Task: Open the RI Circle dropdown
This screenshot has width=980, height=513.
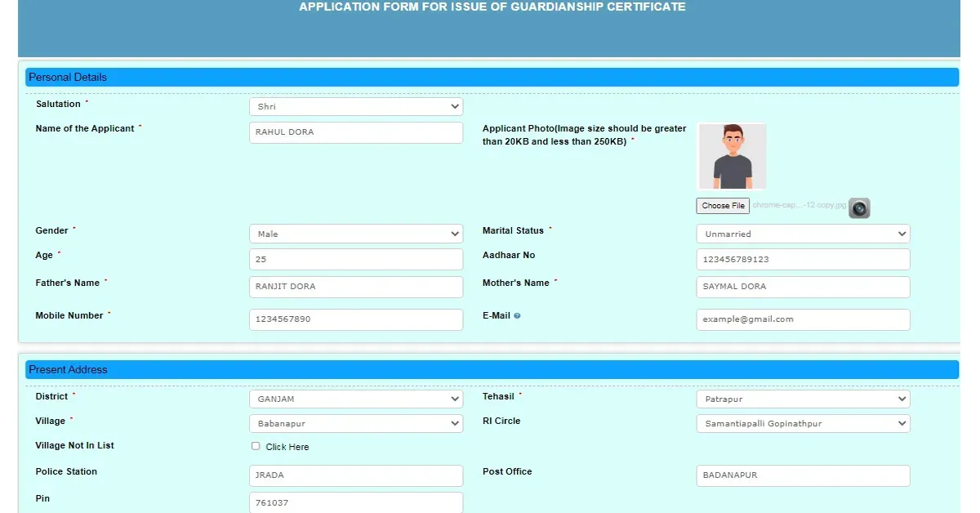Action: coord(803,424)
